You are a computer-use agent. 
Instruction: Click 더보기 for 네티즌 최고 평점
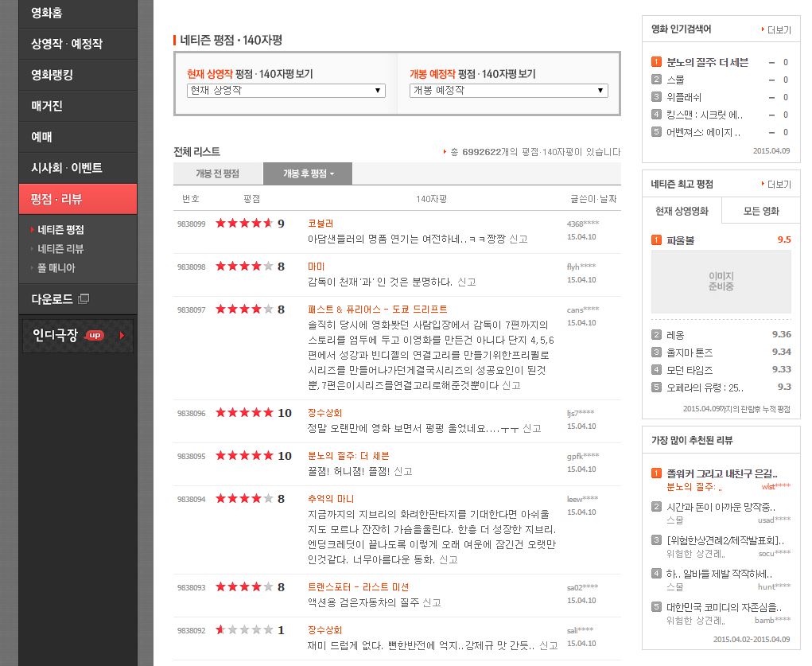(777, 185)
